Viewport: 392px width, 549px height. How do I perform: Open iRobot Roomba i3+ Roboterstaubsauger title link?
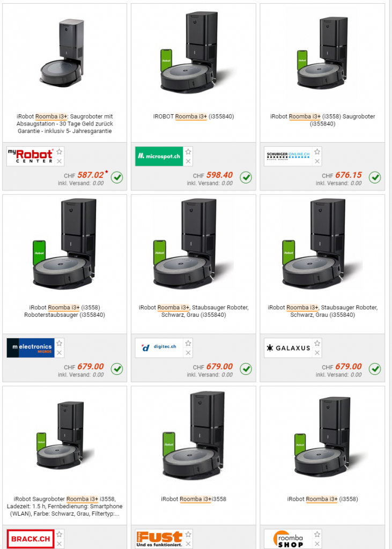[x=64, y=311]
